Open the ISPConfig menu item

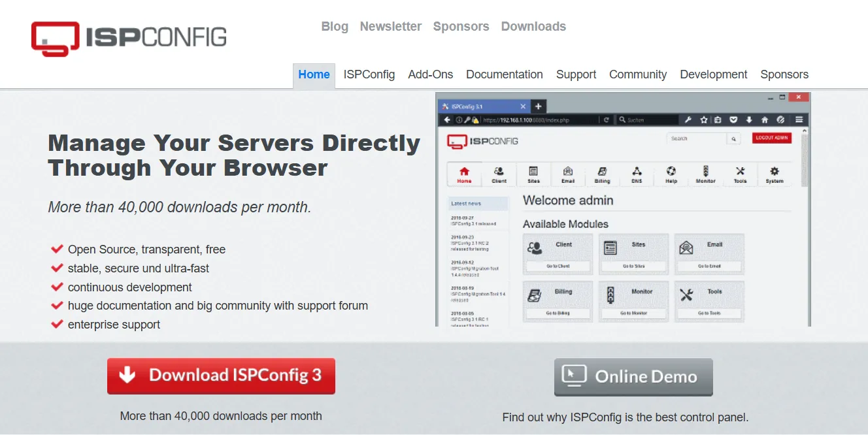click(369, 74)
